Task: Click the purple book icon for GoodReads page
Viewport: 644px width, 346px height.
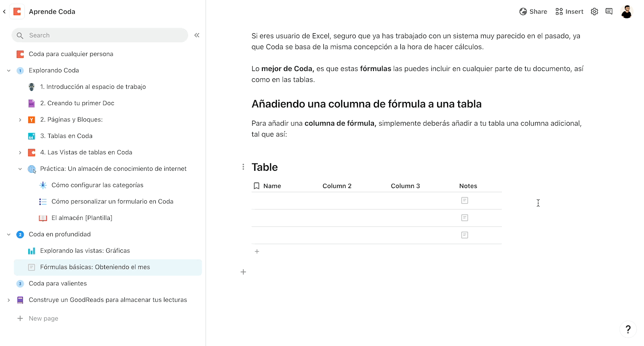Action: point(20,300)
